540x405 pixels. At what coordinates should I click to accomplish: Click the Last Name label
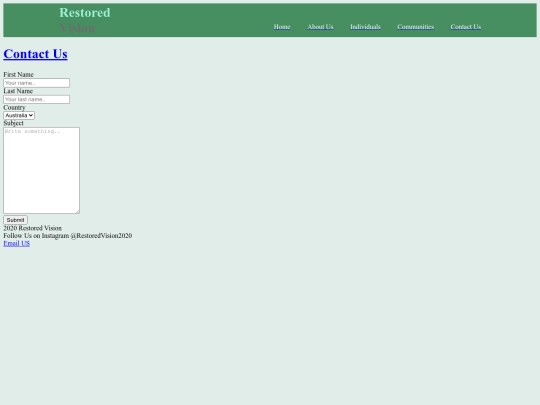(18, 91)
